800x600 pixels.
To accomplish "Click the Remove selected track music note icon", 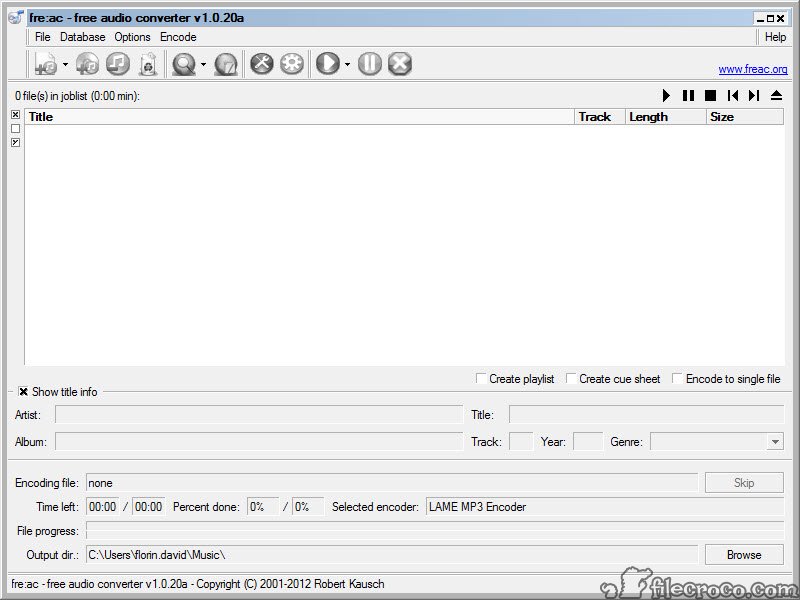I will tap(118, 64).
